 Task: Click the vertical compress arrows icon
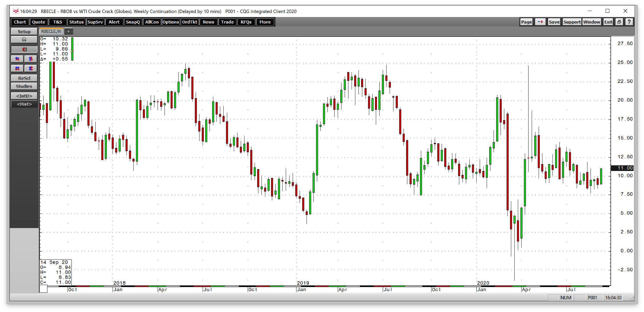point(31,68)
